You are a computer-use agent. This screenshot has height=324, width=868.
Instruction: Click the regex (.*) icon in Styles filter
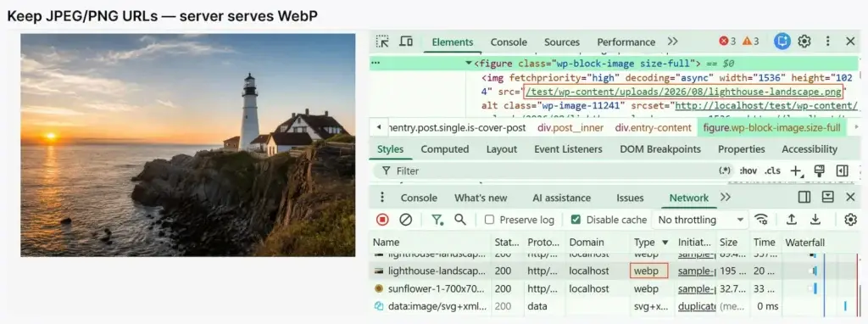tap(725, 170)
